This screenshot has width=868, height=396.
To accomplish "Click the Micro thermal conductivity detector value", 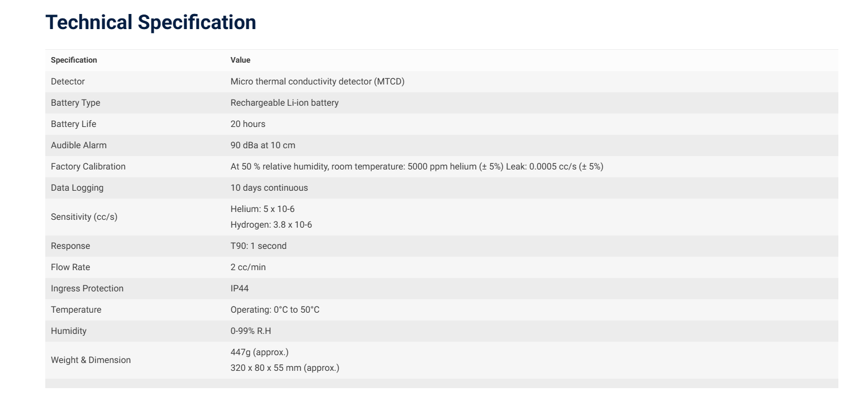I will [x=317, y=82].
